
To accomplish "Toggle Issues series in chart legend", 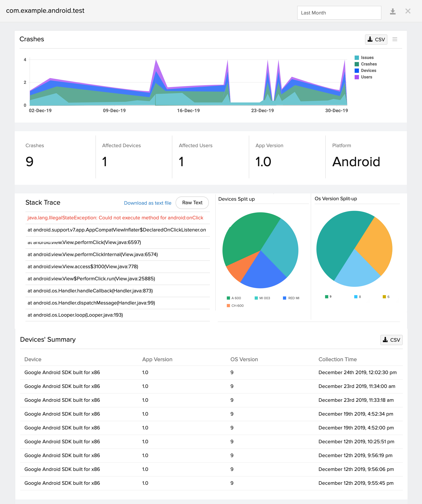I will click(x=367, y=58).
